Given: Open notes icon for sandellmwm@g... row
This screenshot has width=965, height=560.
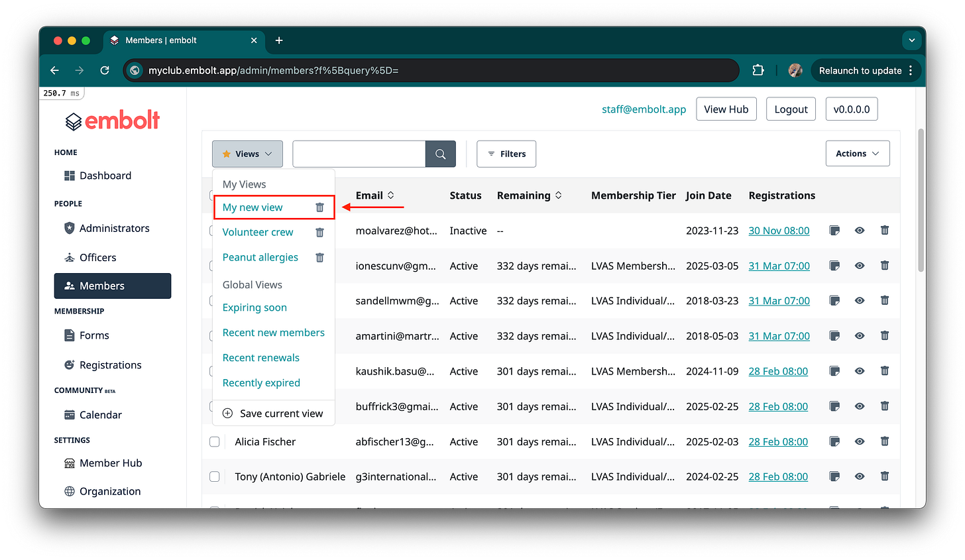Looking at the screenshot, I should (x=834, y=301).
